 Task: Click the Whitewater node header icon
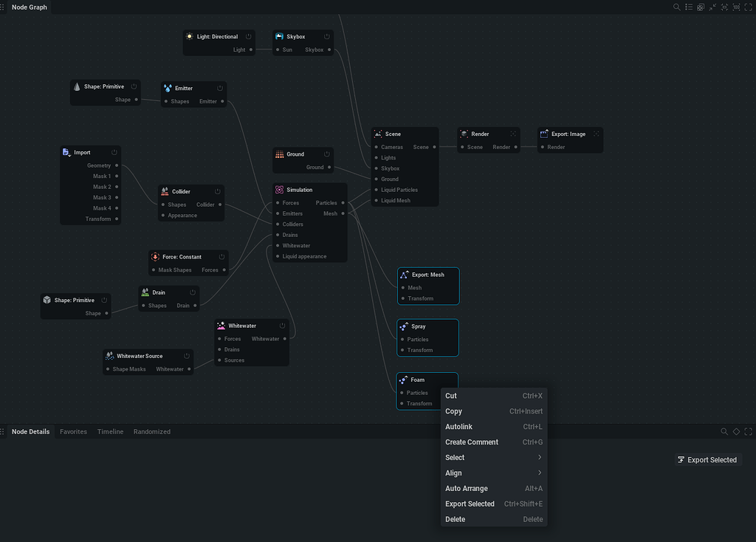pos(220,325)
